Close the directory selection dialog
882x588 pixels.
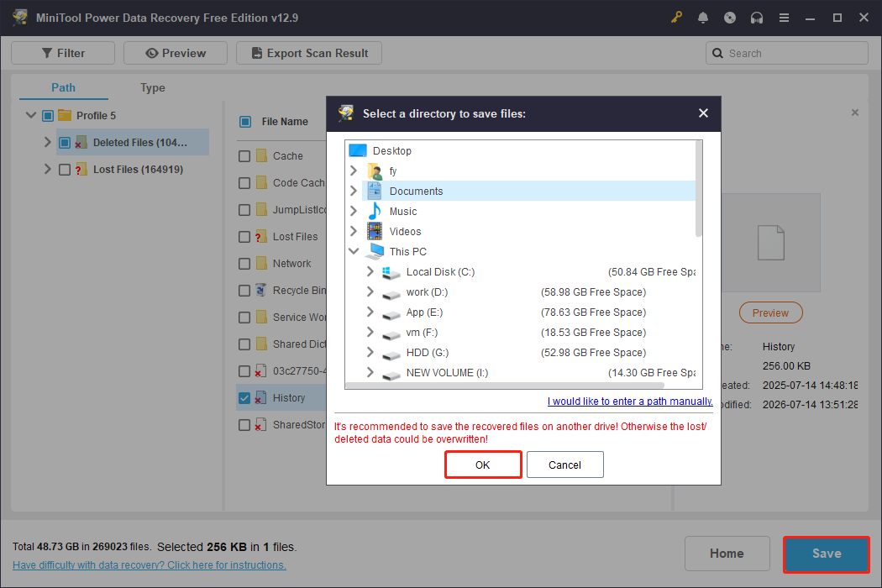point(703,113)
